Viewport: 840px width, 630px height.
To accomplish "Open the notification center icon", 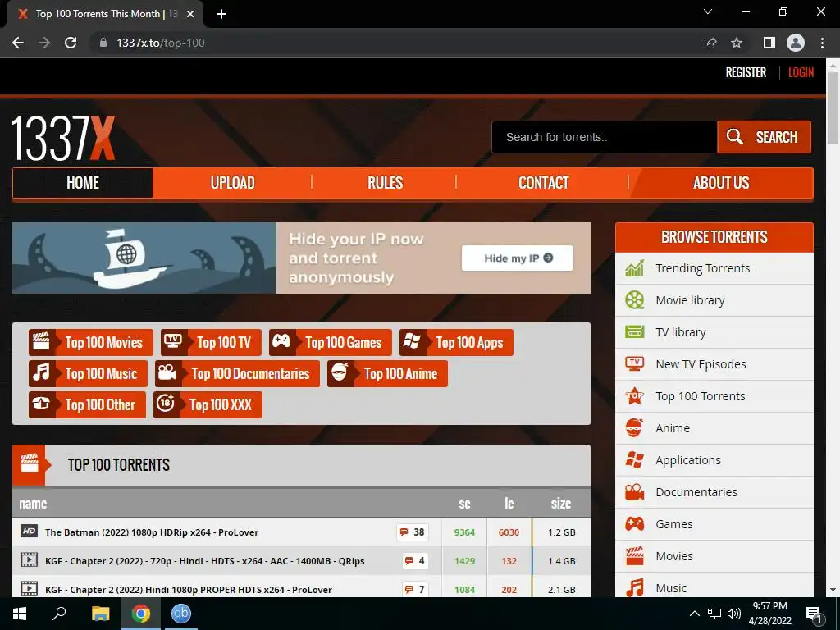I will coord(814,614).
